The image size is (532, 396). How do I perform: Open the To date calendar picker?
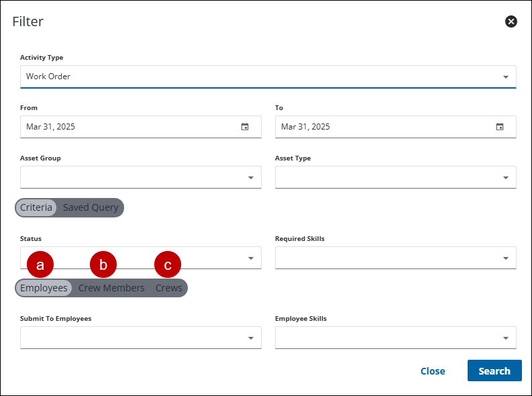click(500, 127)
